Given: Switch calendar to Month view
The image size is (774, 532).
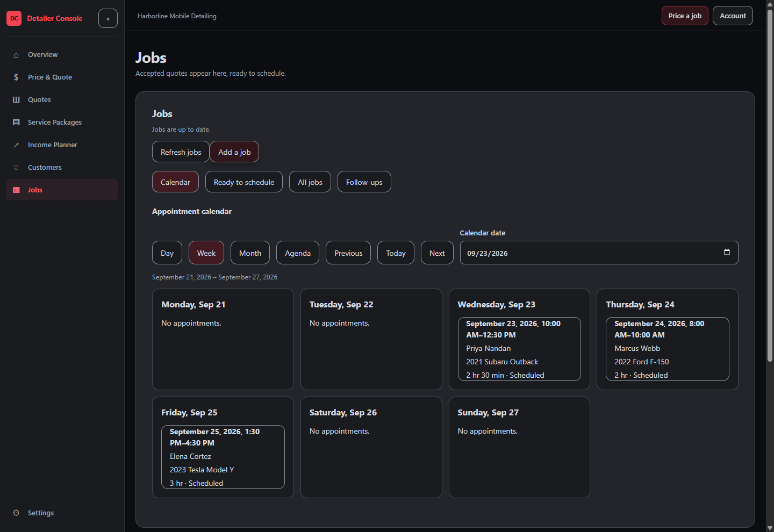Looking at the screenshot, I should tap(250, 253).
